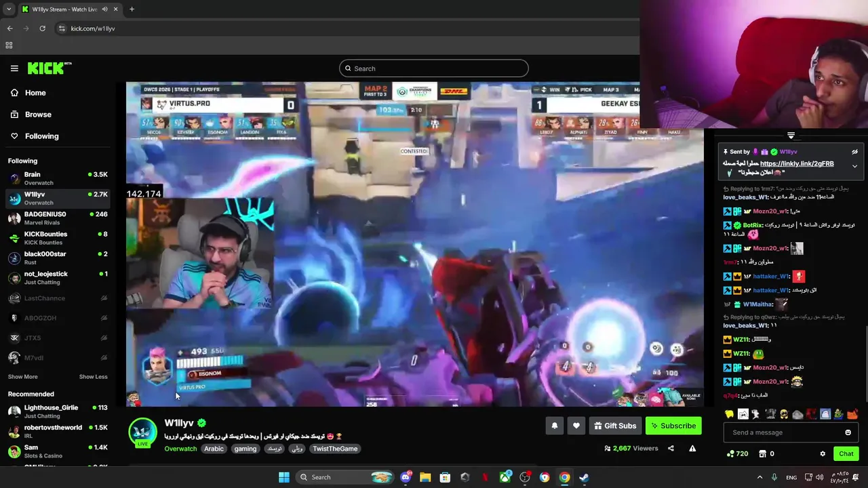Reload the current page

click(x=42, y=28)
